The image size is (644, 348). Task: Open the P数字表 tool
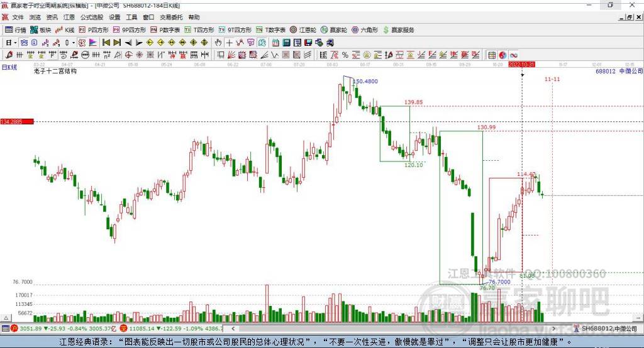165,30
